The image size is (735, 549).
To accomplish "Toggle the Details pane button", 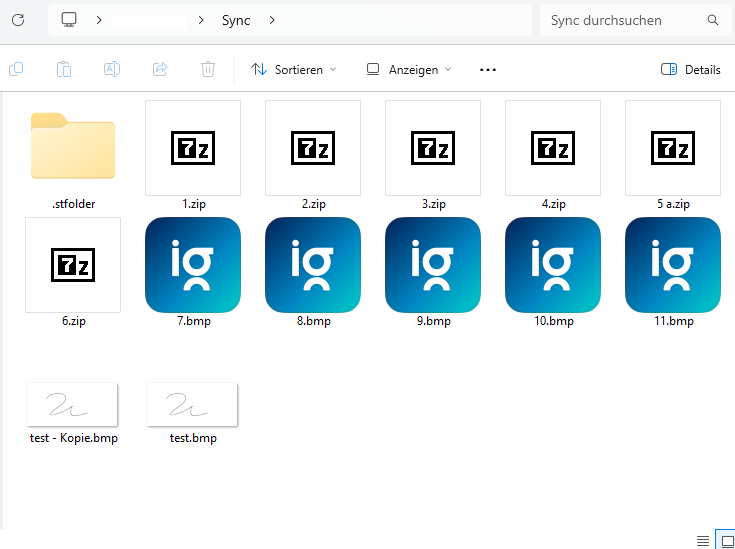I will coord(690,70).
